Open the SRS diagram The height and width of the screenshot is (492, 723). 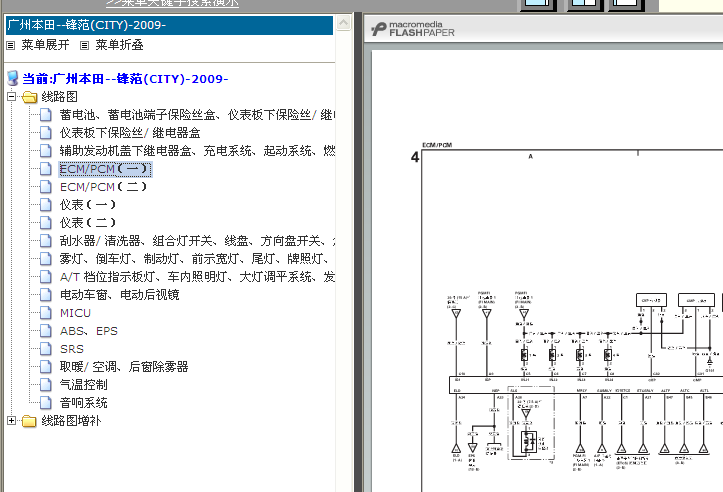tap(71, 349)
